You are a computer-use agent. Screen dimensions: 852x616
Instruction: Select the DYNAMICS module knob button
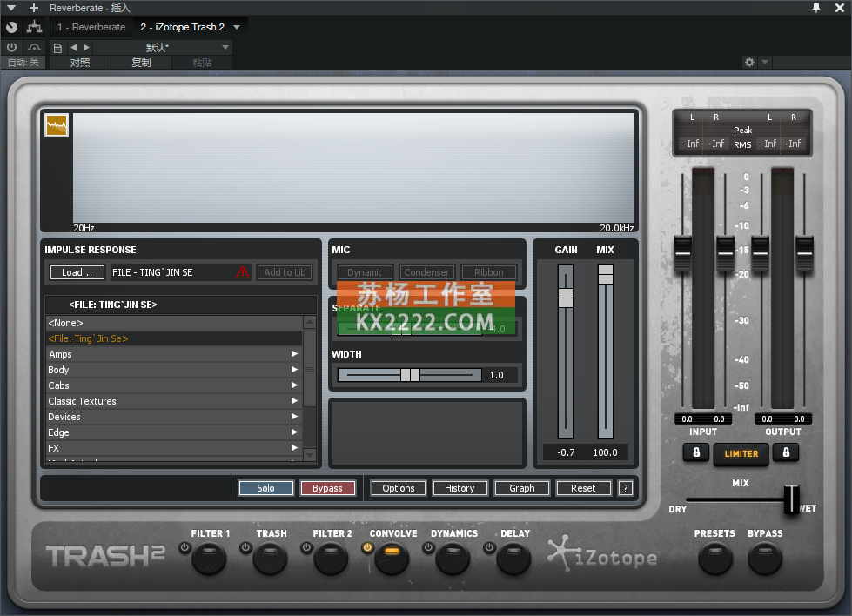coord(453,559)
